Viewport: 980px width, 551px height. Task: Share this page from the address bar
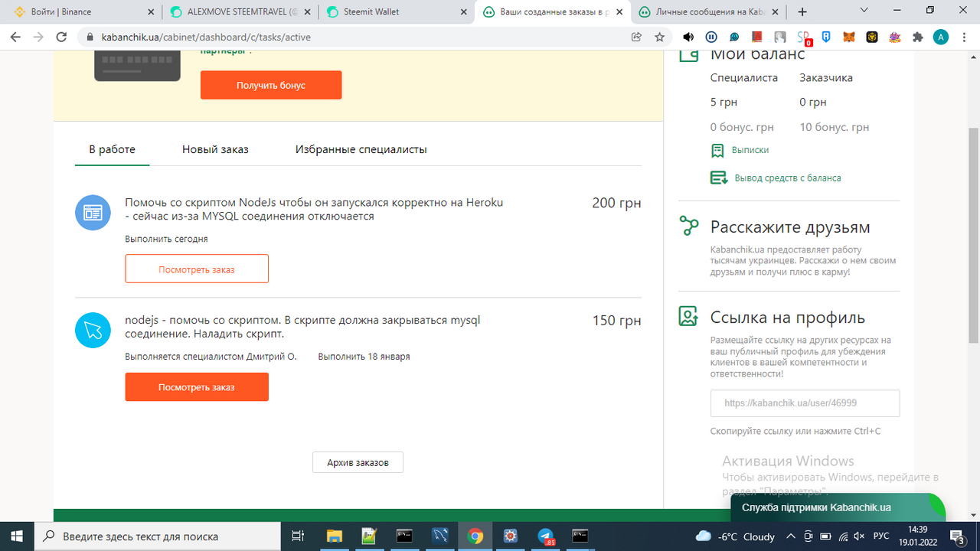point(636,37)
